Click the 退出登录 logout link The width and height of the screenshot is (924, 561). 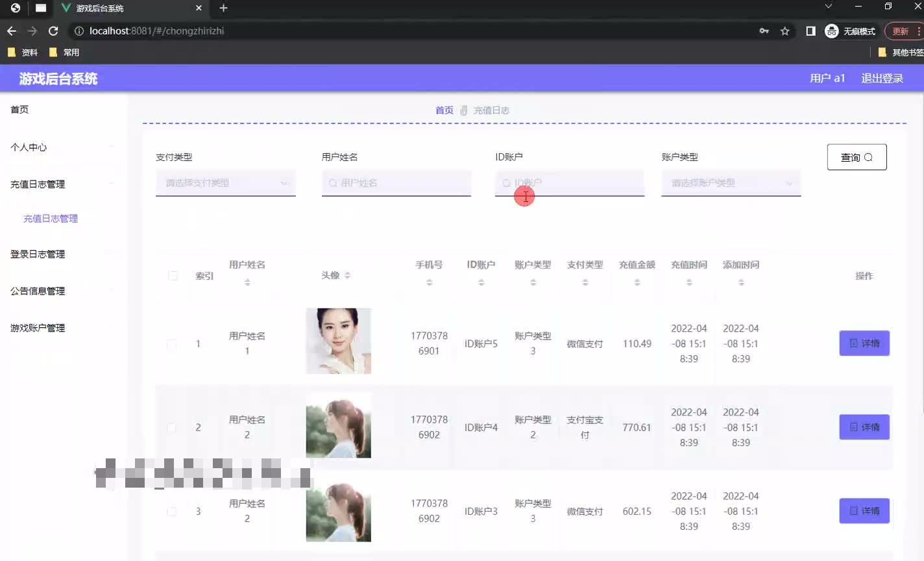click(x=881, y=78)
